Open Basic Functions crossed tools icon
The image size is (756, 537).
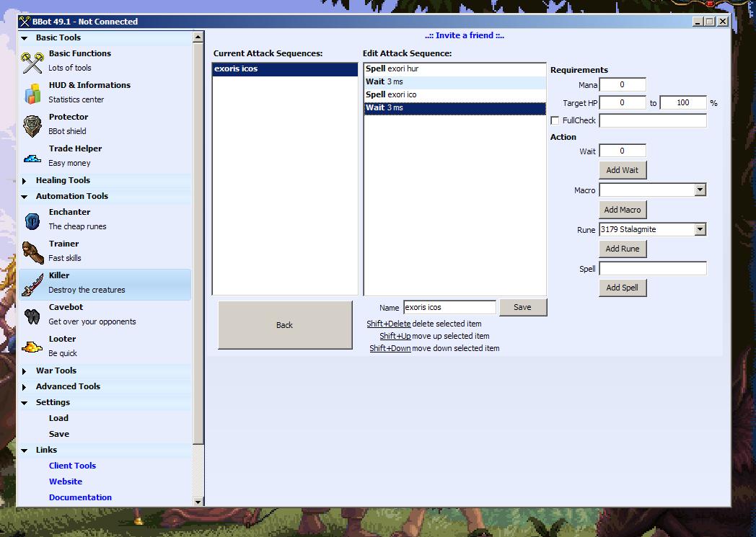point(32,62)
